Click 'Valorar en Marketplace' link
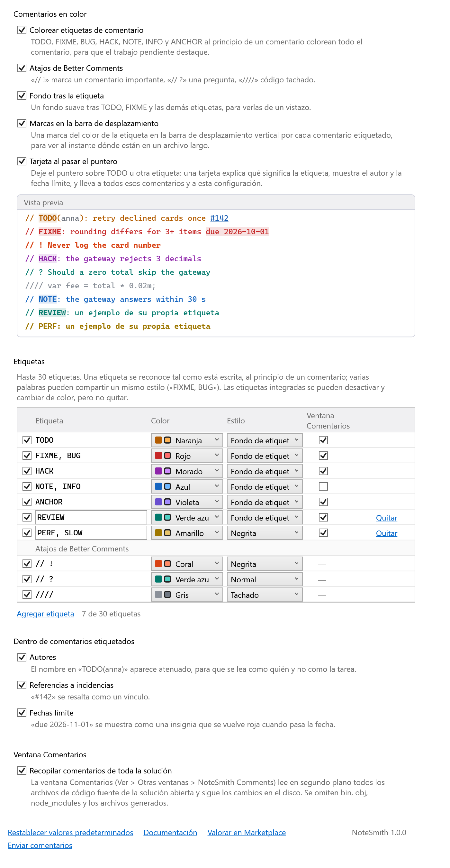450x868 pixels. (x=247, y=833)
